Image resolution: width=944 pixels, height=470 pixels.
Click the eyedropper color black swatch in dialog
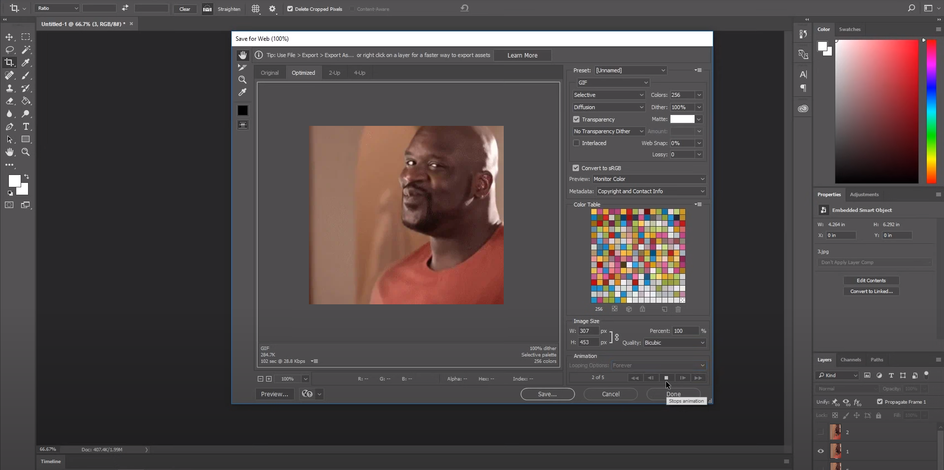[x=243, y=110]
